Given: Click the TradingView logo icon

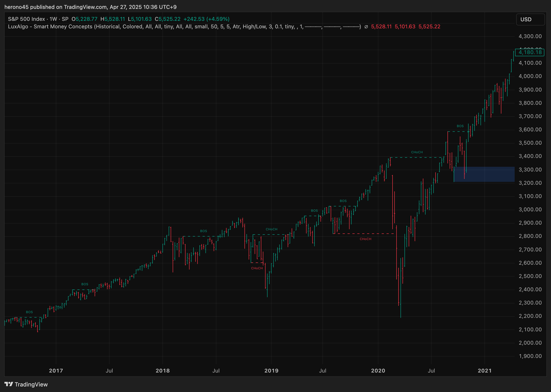Looking at the screenshot, I should [x=9, y=384].
